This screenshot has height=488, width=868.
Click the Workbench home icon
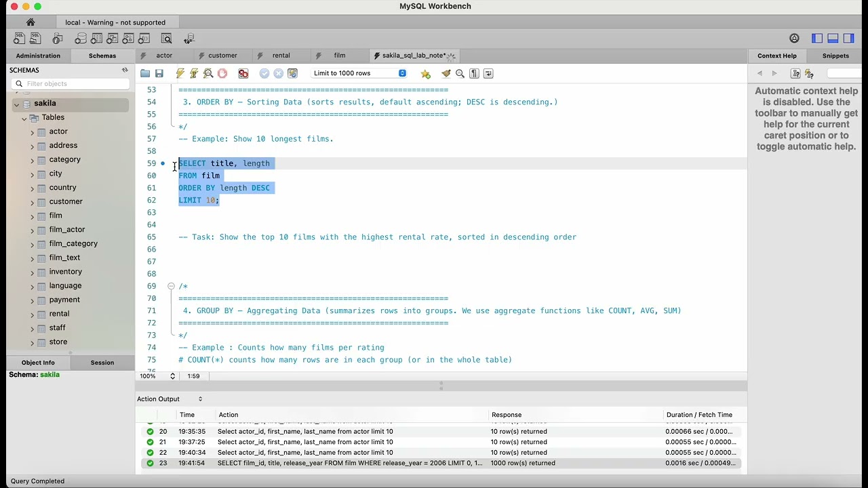[31, 22]
